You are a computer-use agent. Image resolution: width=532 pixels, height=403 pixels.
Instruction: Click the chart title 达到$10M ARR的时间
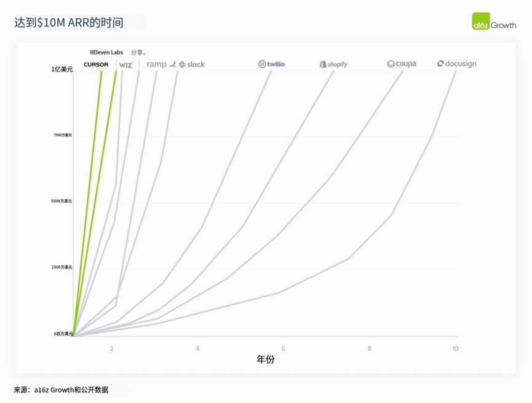coord(68,23)
